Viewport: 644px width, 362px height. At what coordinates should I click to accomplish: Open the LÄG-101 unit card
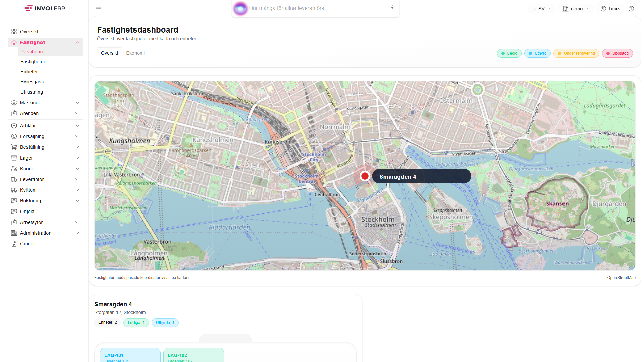tap(130, 355)
